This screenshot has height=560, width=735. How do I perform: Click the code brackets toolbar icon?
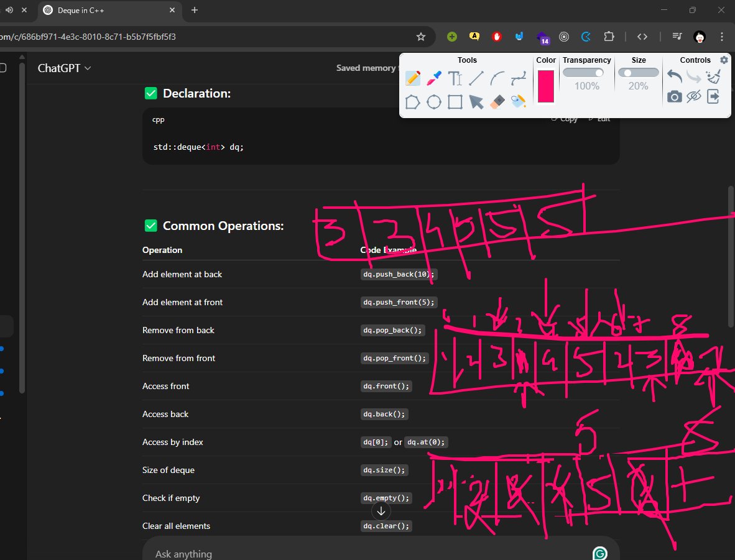pos(642,37)
